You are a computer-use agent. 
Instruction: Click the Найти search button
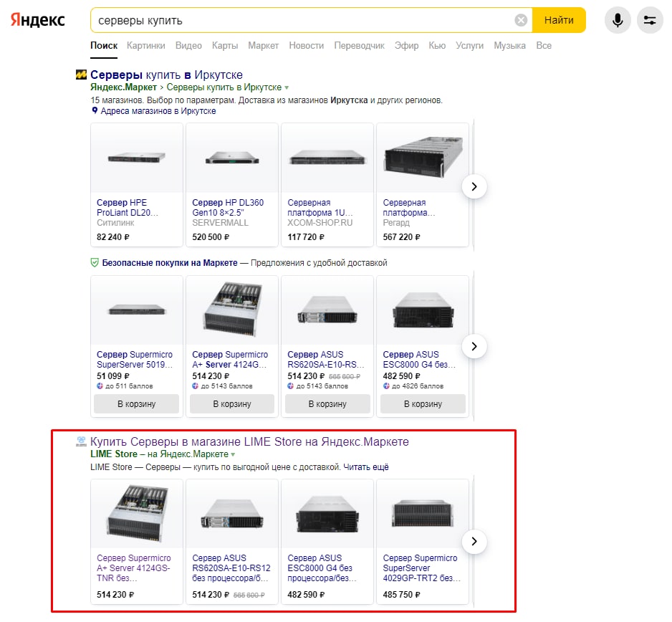(559, 20)
